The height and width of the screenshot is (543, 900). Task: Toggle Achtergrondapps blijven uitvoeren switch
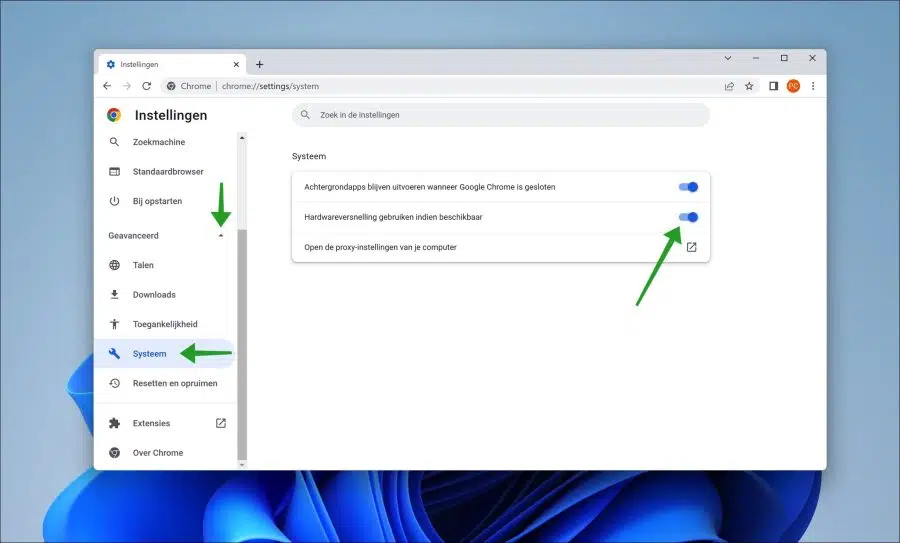click(688, 187)
